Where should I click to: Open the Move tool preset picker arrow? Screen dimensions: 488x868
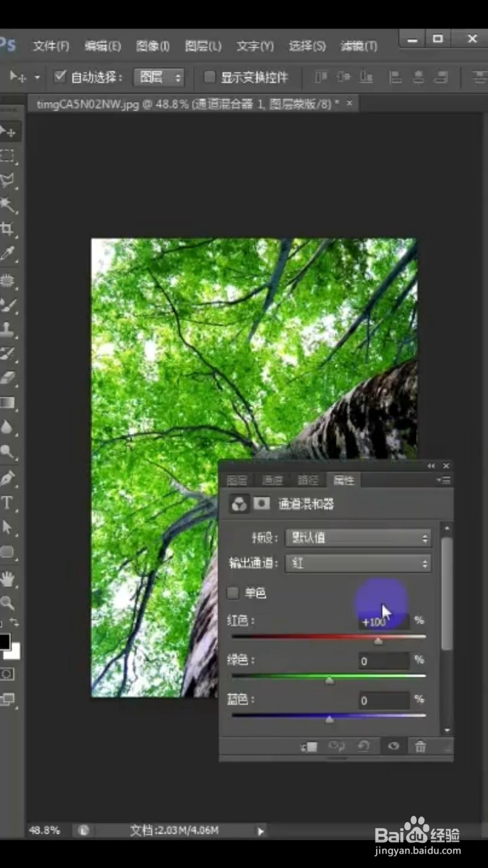point(37,77)
